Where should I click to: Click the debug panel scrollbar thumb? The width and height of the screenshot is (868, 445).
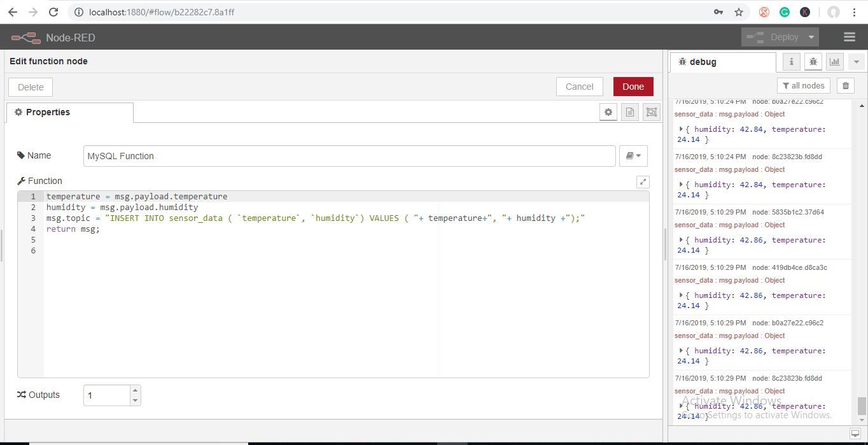862,406
